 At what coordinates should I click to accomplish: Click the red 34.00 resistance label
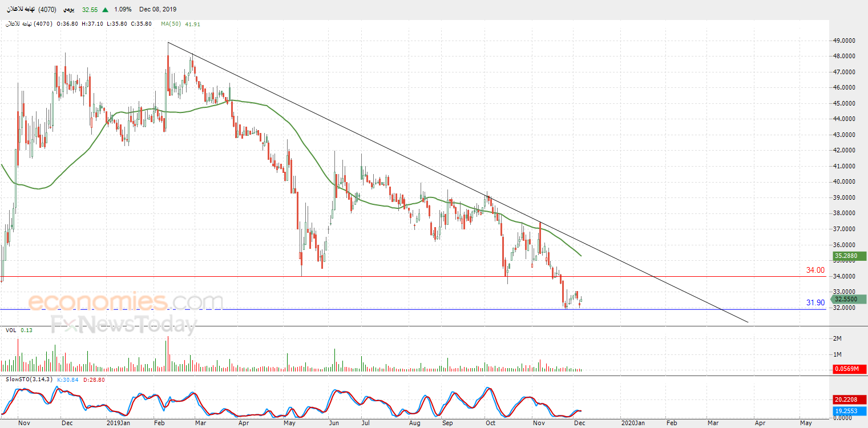point(815,270)
